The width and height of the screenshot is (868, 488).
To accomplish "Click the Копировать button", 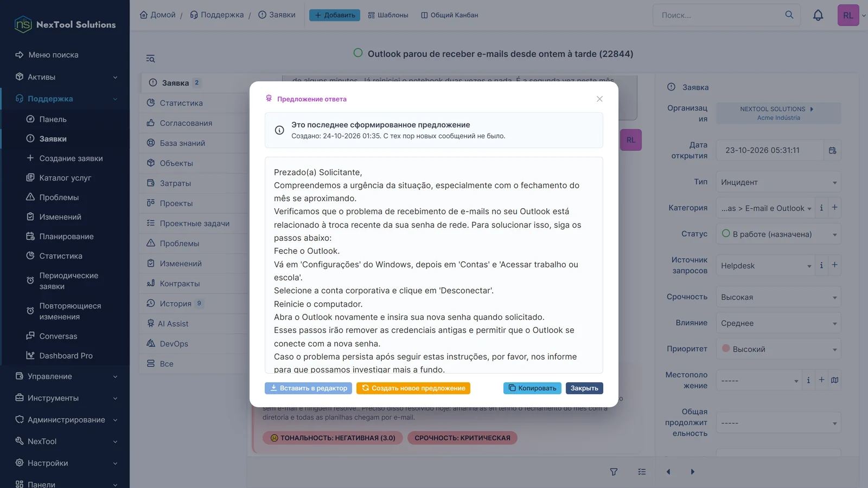I will pos(532,388).
